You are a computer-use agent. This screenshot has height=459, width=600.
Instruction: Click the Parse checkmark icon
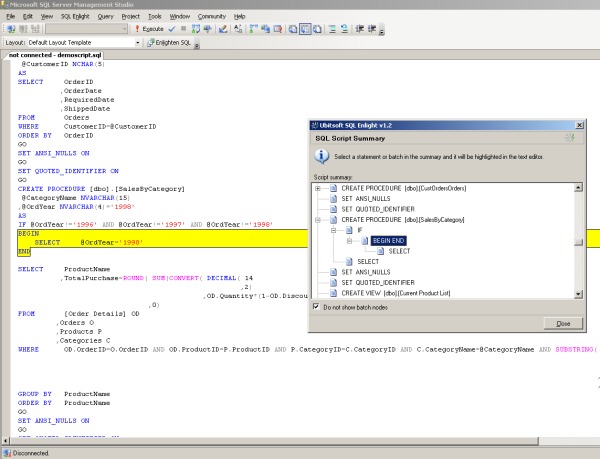pos(172,29)
